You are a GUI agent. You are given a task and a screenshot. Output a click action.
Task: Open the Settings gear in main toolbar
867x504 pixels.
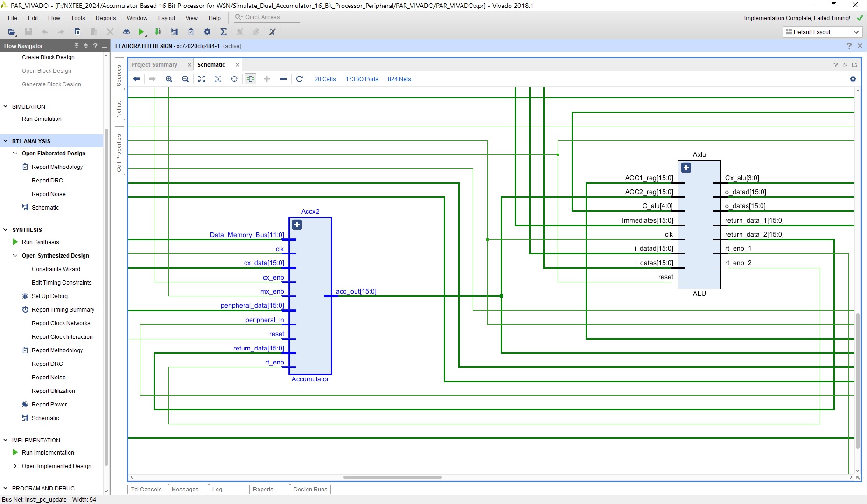coord(207,32)
